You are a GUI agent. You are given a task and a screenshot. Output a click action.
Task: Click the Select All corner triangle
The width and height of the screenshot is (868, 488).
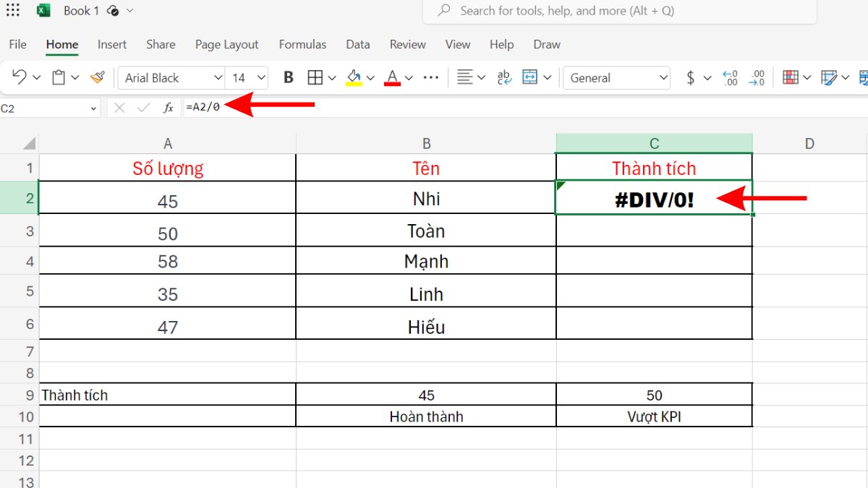(29, 143)
